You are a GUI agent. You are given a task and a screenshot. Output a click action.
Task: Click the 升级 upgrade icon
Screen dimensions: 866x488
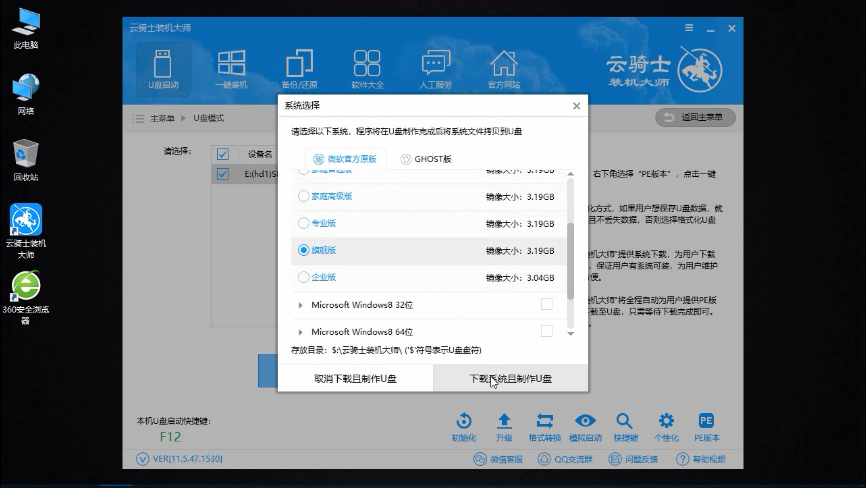(x=504, y=427)
